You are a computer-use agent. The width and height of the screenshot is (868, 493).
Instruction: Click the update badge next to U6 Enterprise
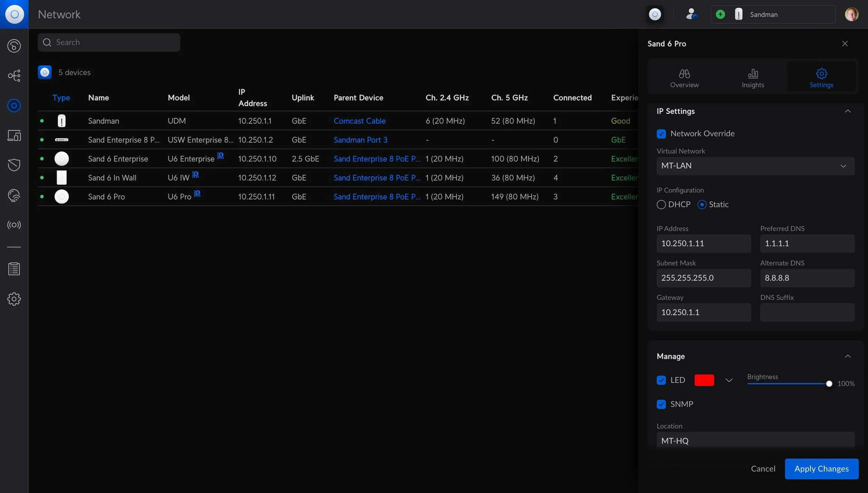[x=220, y=156]
